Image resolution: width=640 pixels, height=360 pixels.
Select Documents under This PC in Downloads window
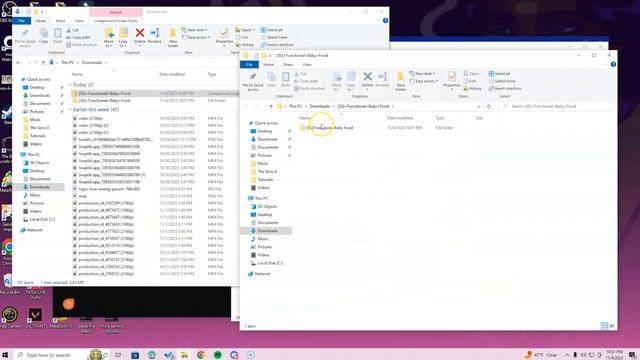click(x=40, y=179)
